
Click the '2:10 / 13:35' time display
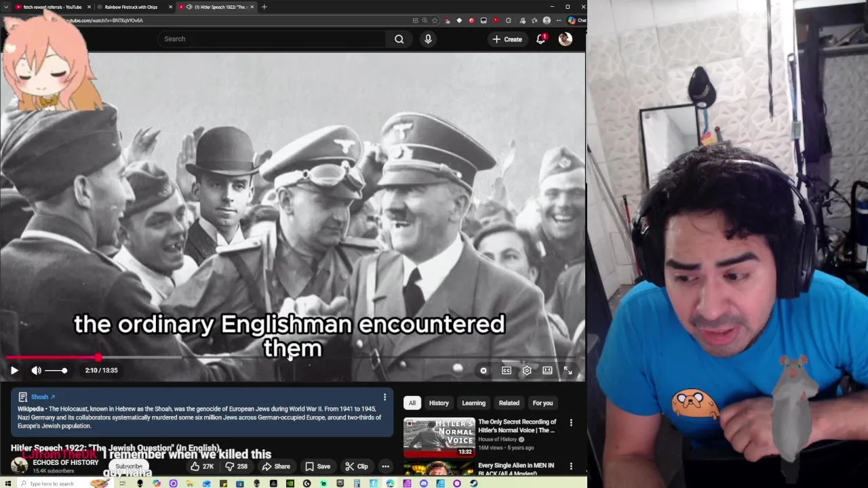(x=101, y=370)
